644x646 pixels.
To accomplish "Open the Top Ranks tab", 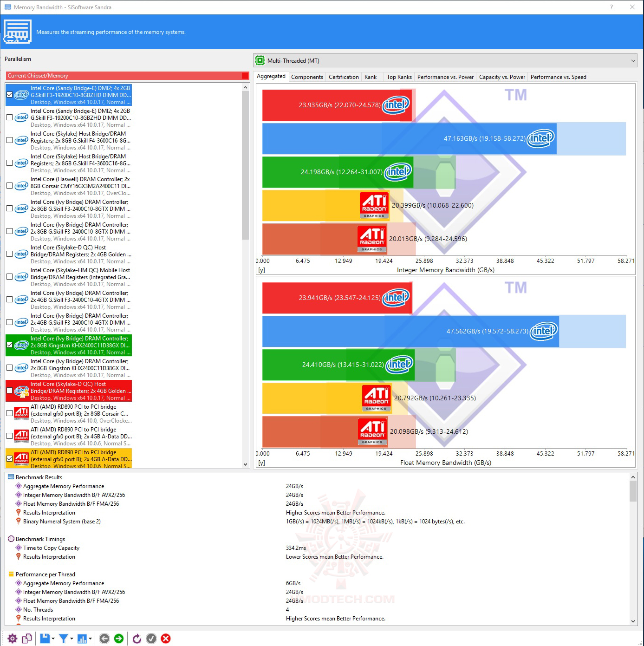I will [399, 77].
